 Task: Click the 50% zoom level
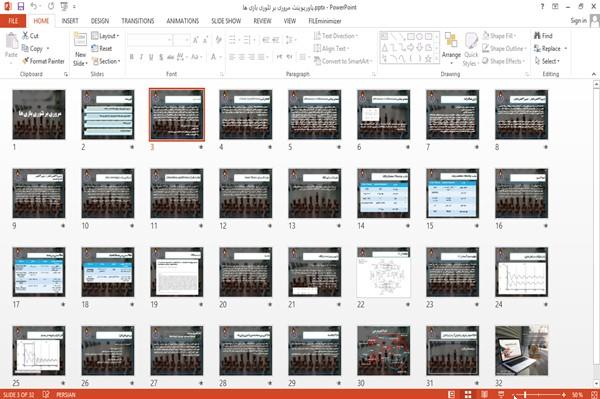point(577,394)
